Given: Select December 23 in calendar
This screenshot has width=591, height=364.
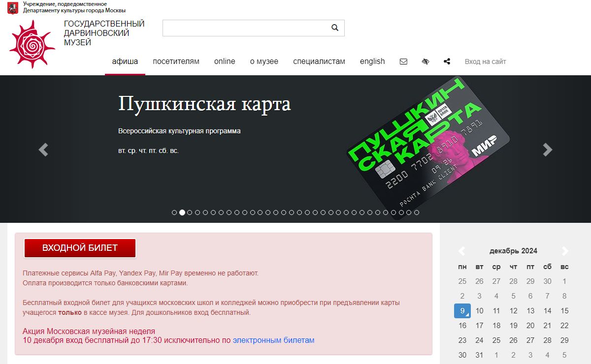Looking at the screenshot, I should [462, 340].
